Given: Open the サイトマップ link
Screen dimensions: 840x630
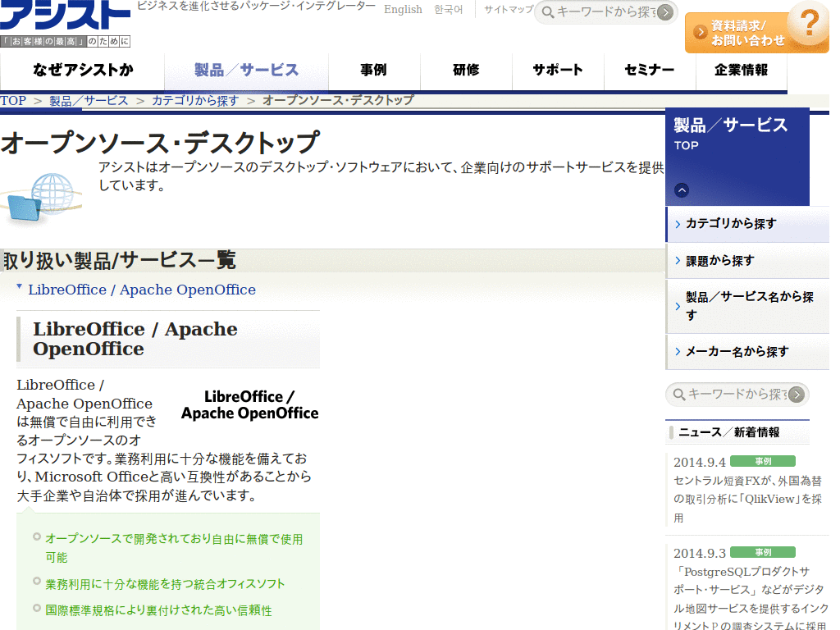Looking at the screenshot, I should pos(509,9).
